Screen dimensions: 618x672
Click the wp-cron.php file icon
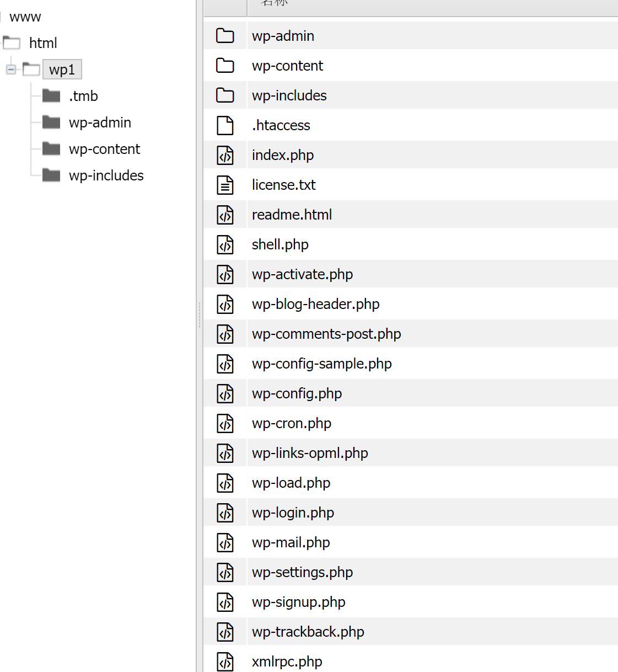[225, 423]
